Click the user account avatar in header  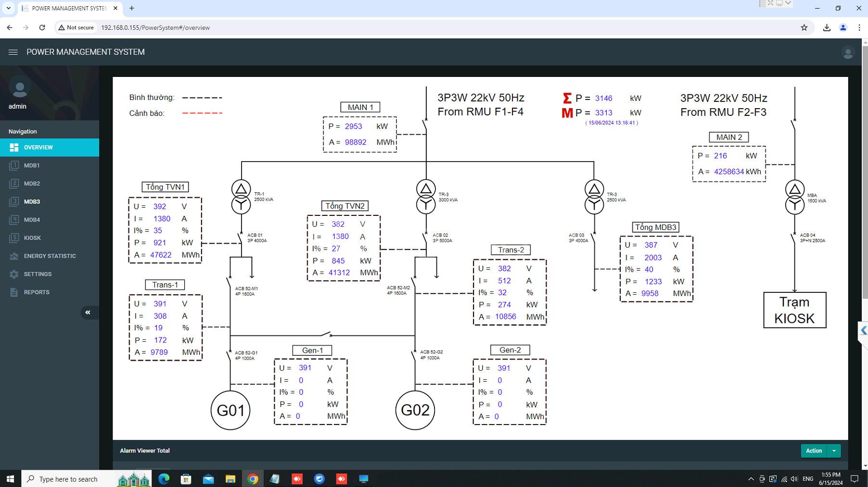click(x=848, y=52)
